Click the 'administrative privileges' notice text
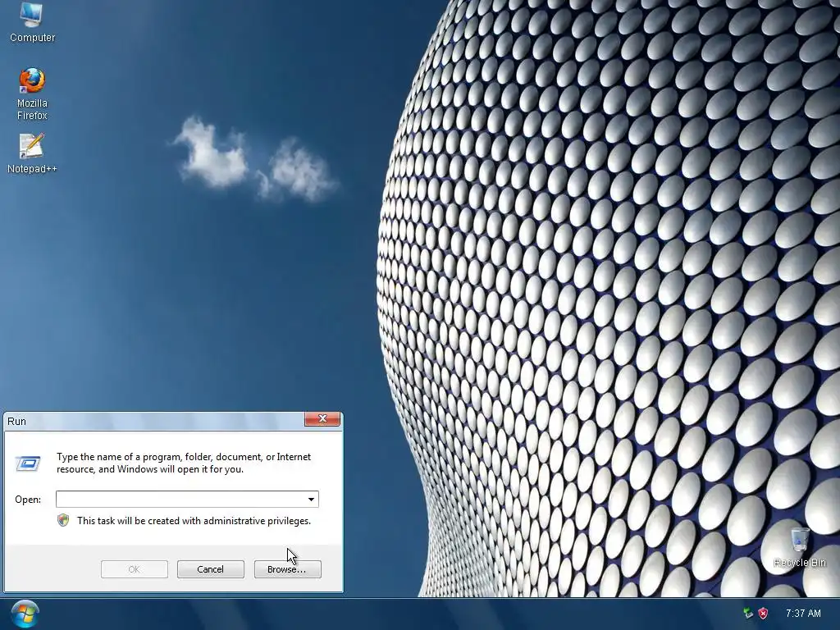This screenshot has height=630, width=840. coord(194,521)
